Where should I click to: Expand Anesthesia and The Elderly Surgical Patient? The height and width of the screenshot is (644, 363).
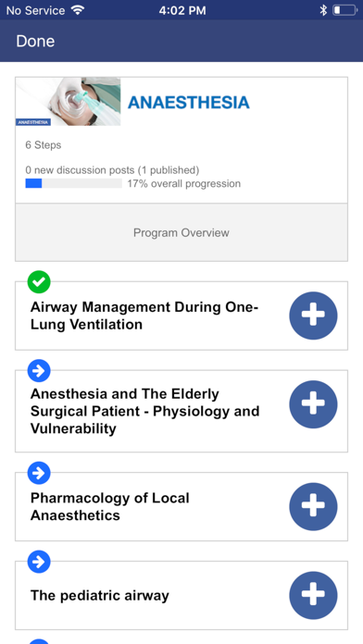point(313,404)
